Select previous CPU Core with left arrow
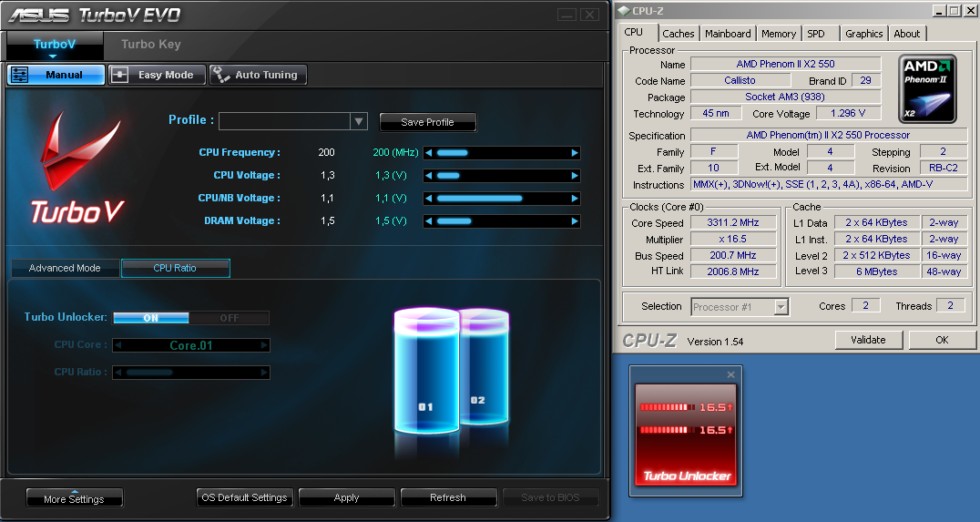Screen dimensions: 980x522 118,345
